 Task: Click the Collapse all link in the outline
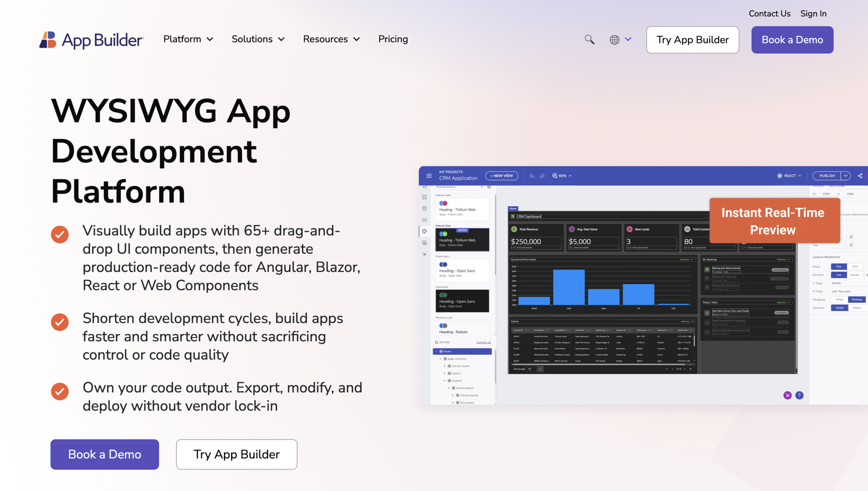click(x=483, y=342)
